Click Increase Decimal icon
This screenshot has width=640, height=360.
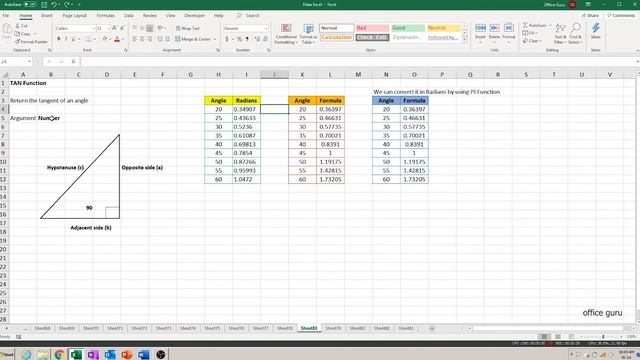pyautogui.click(x=257, y=39)
